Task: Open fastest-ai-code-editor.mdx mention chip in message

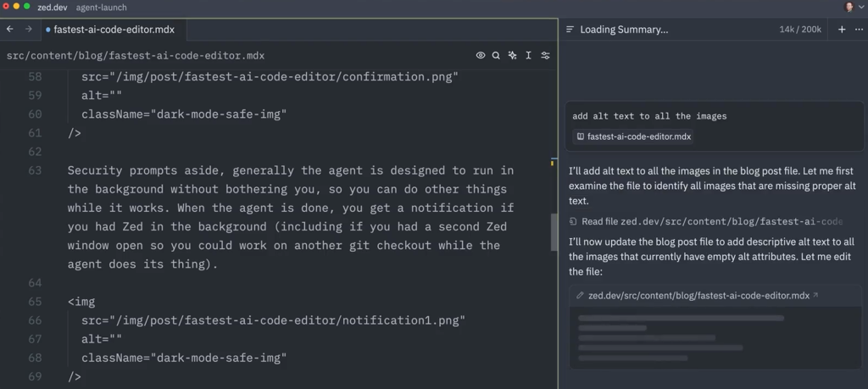Action: [634, 136]
